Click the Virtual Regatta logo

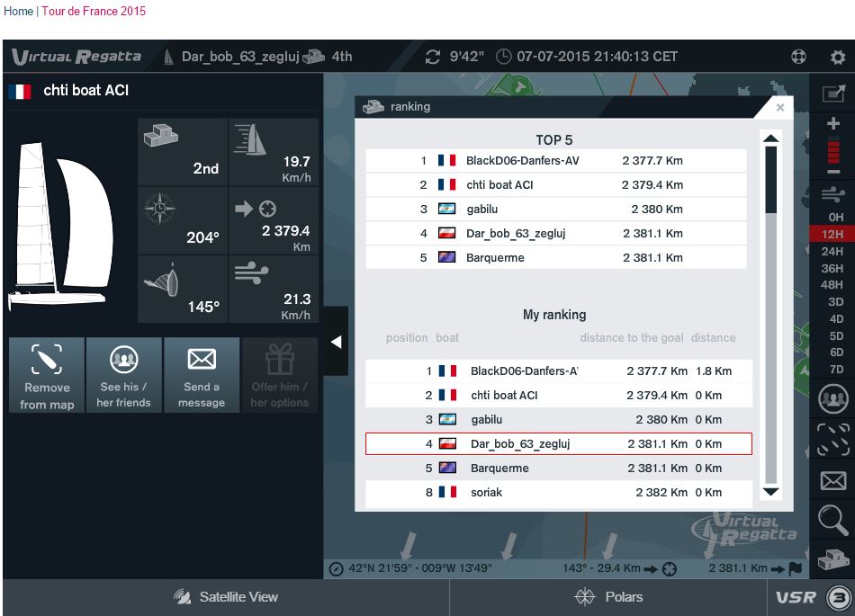click(76, 57)
